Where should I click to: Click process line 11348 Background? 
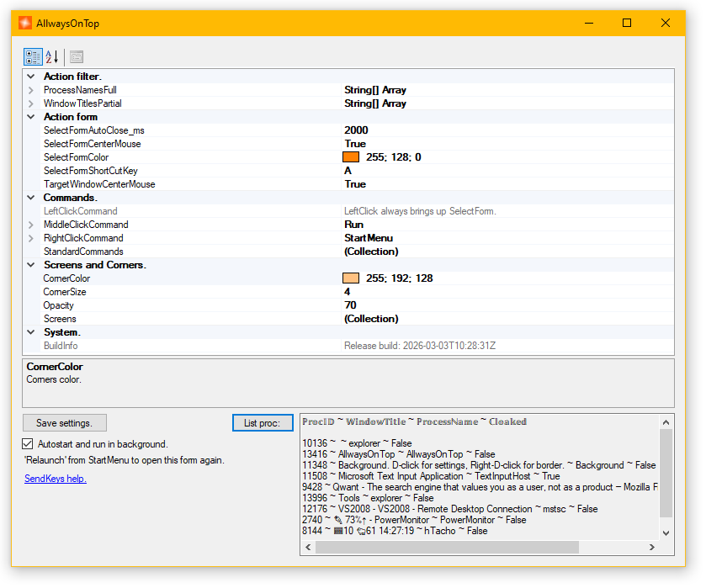pyautogui.click(x=480, y=466)
